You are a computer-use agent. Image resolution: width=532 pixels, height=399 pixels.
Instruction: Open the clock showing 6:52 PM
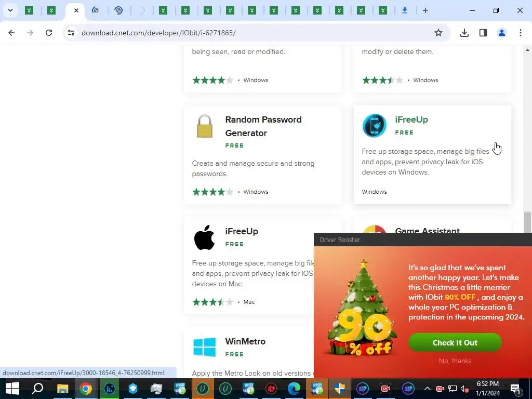click(x=487, y=389)
